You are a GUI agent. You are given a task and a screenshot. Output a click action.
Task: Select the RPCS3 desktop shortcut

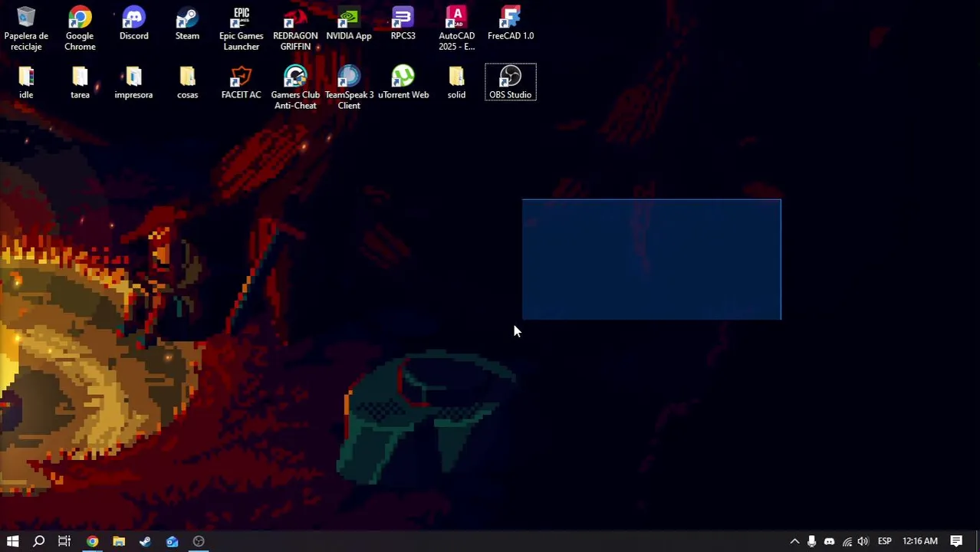coord(403,24)
